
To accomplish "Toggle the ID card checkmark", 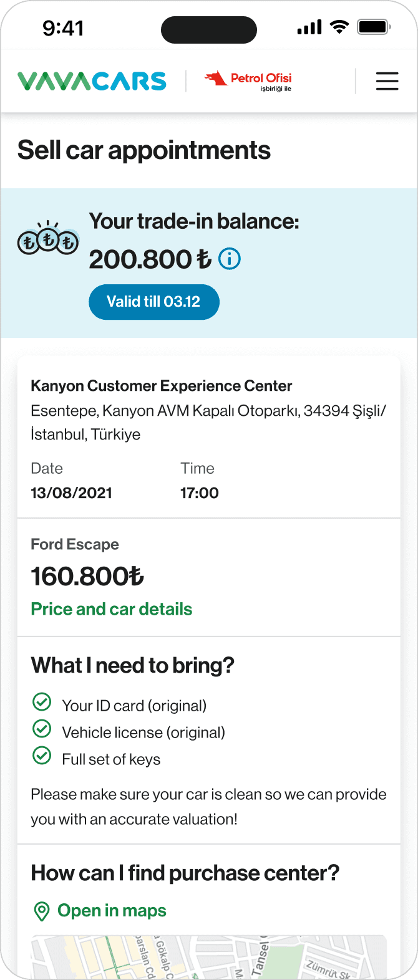I will pyautogui.click(x=42, y=703).
